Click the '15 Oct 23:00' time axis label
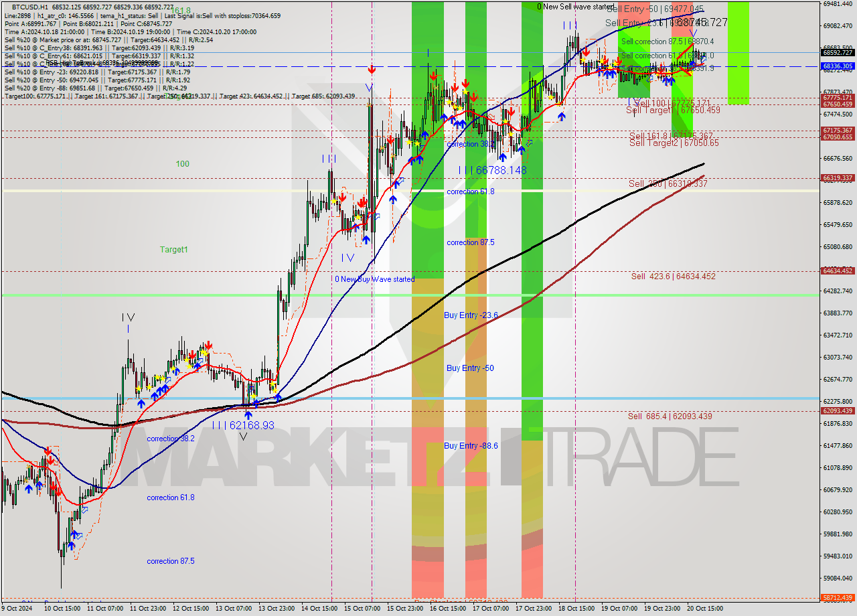 point(404,608)
